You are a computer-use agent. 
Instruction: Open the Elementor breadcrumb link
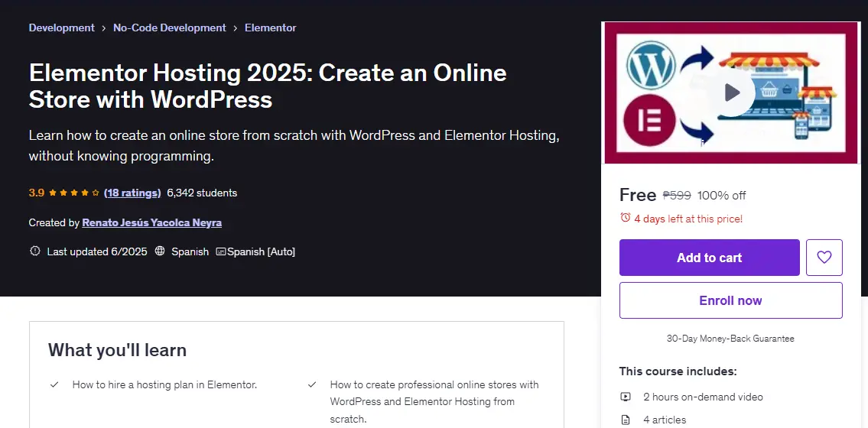pos(270,28)
